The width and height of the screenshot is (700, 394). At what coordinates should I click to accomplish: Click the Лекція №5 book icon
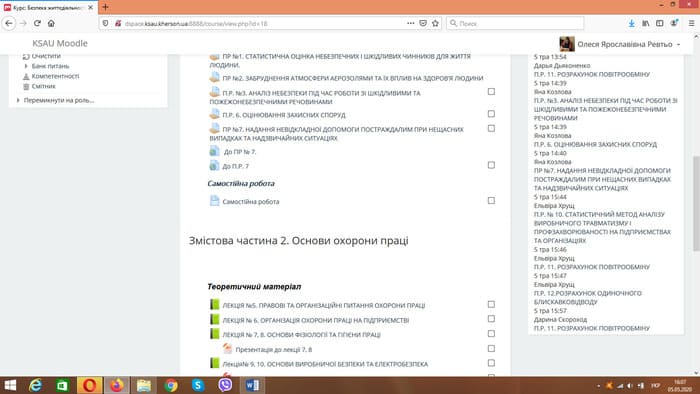point(214,305)
